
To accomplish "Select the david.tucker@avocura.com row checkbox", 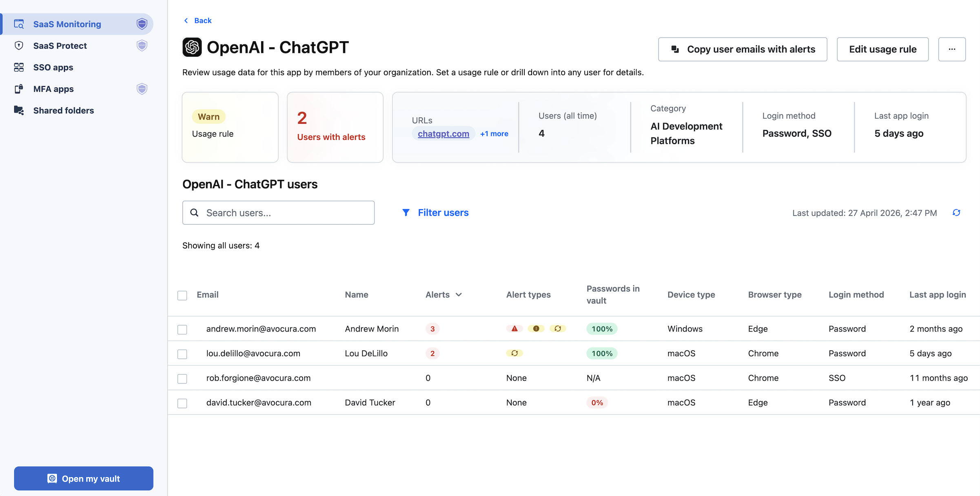I will pyautogui.click(x=182, y=403).
